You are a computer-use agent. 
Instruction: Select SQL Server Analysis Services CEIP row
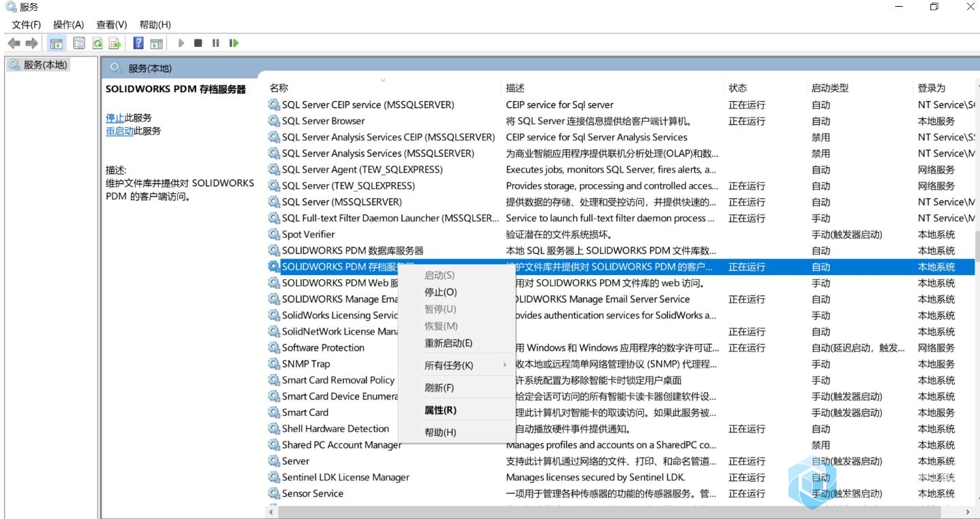[621, 137]
